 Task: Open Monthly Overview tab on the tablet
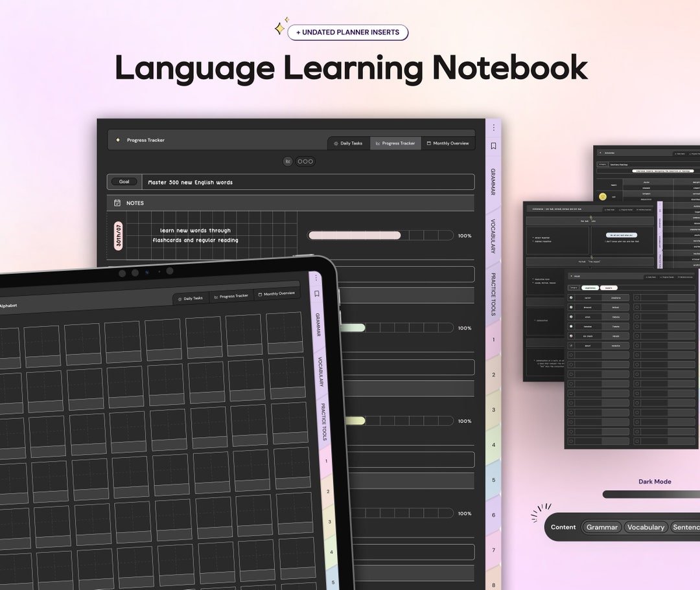[x=276, y=293]
